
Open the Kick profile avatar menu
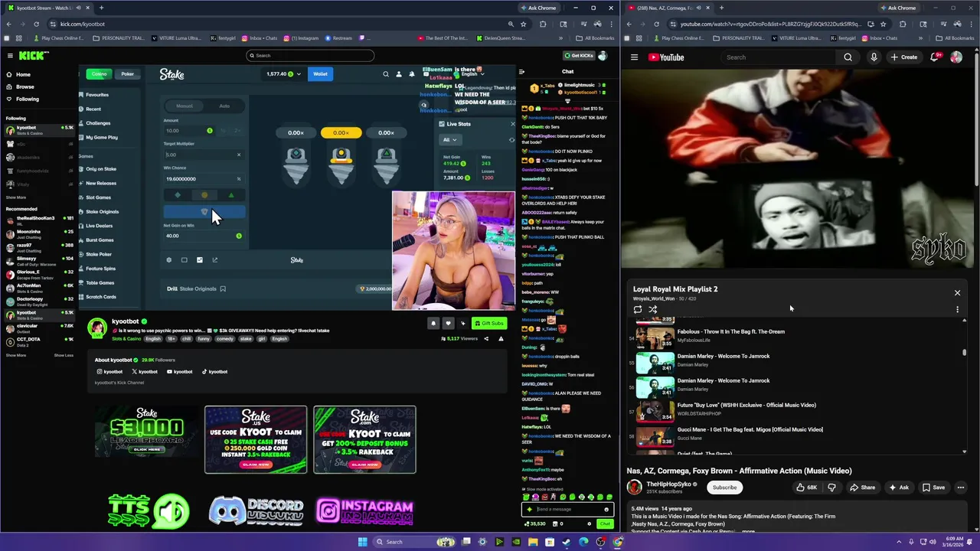coord(603,55)
